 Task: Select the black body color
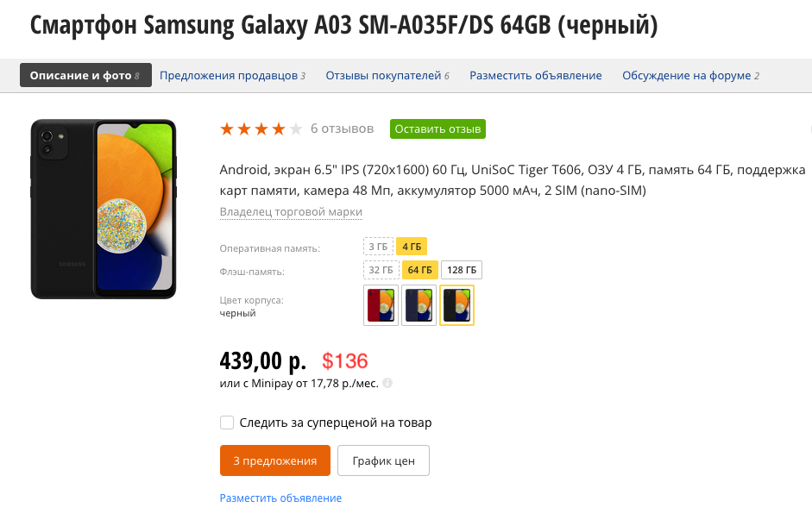pos(456,305)
